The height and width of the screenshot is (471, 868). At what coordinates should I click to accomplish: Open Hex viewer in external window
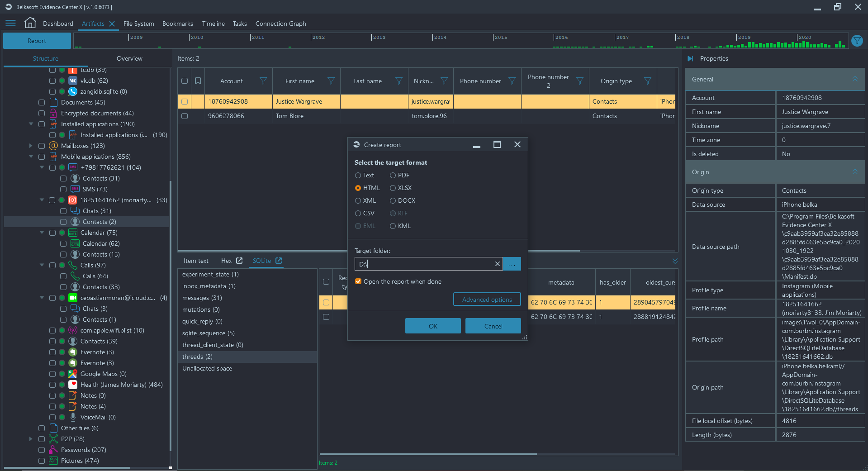pyautogui.click(x=239, y=261)
